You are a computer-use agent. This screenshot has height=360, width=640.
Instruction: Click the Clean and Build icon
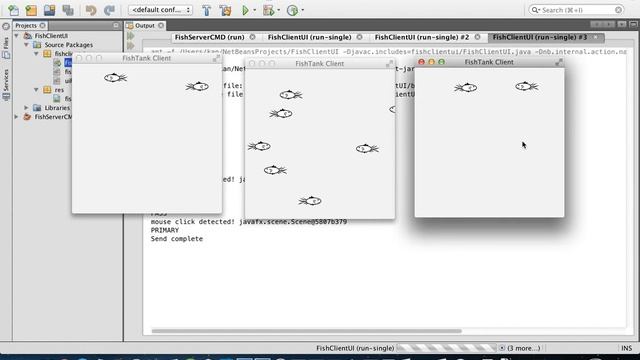pos(225,10)
